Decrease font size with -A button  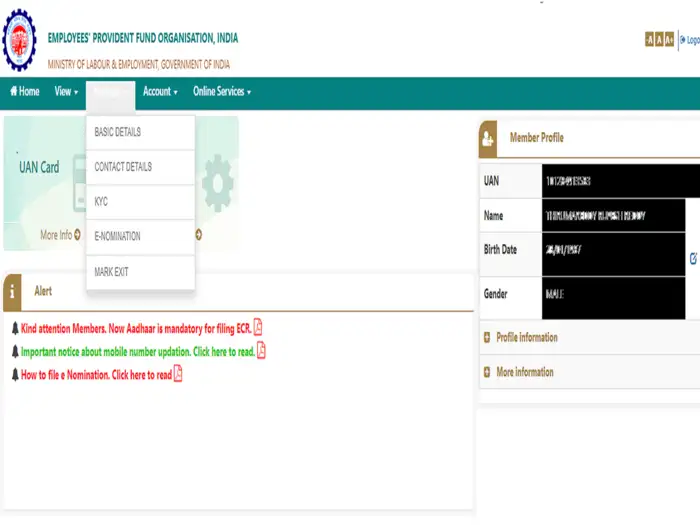click(x=650, y=40)
